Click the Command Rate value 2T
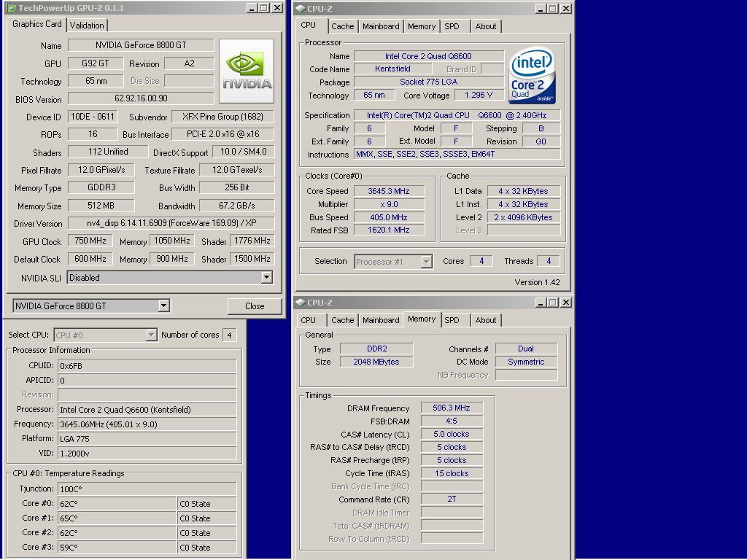Viewport: 747px width, 560px height. pos(452,499)
